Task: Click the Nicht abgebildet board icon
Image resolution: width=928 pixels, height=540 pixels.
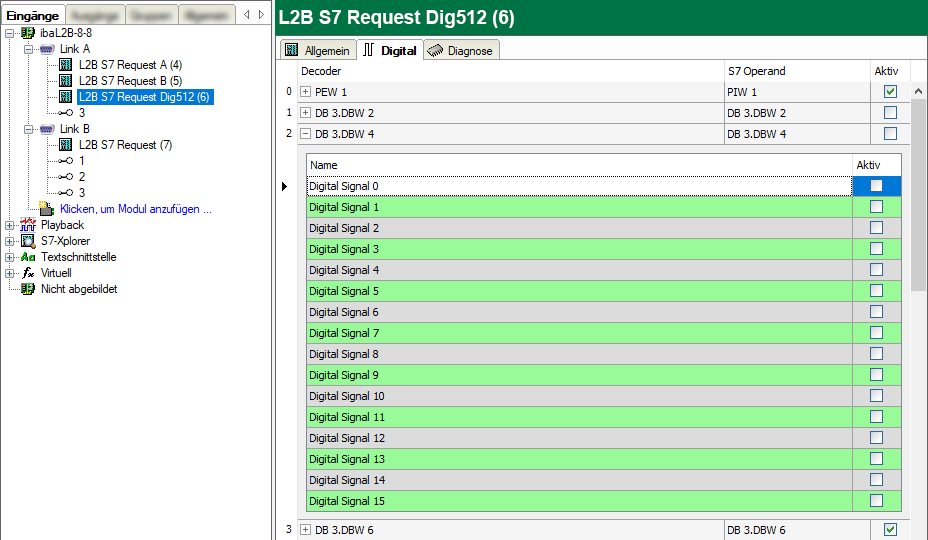Action: click(28, 289)
